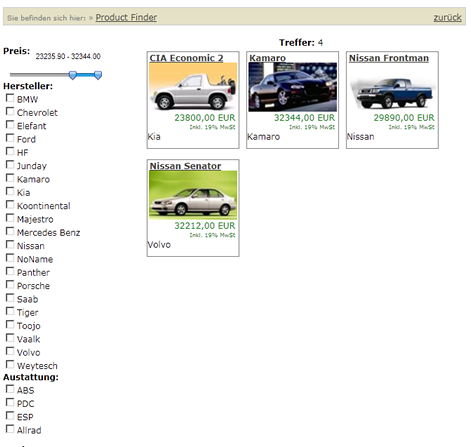Click the Kia label under CIA Economic 2
The image size is (471, 447).
pyautogui.click(x=154, y=137)
